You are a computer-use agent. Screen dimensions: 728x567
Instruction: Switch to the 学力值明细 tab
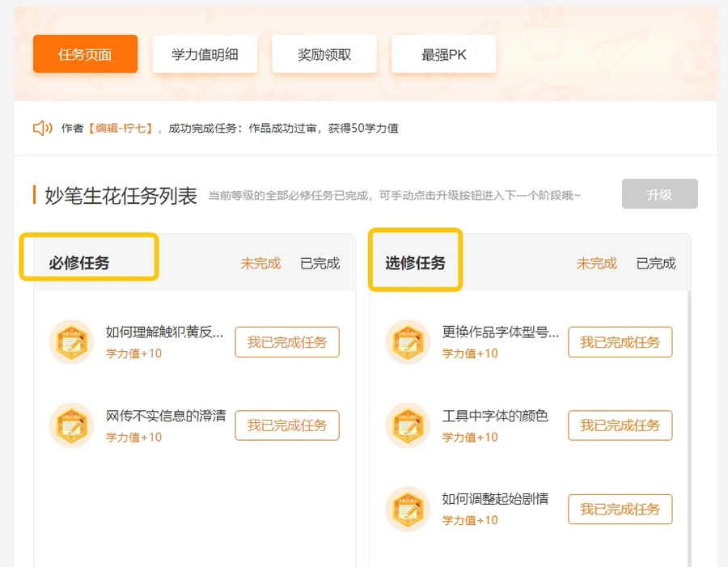(203, 55)
